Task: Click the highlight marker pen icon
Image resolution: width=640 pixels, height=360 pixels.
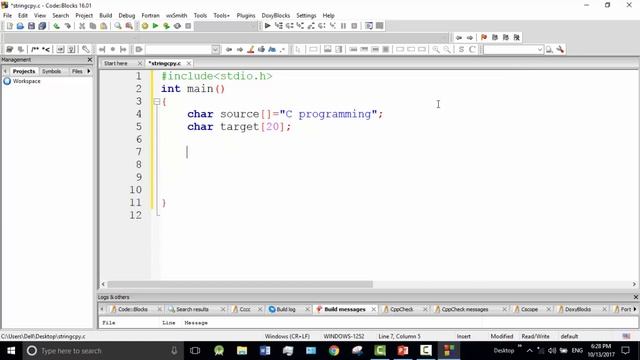Action: 251,49
